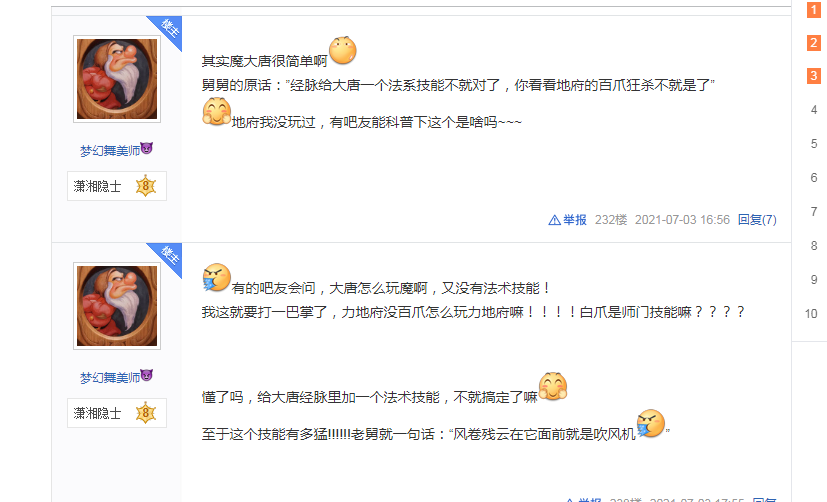Click the report warning triangle icon beside 举报

554,220
